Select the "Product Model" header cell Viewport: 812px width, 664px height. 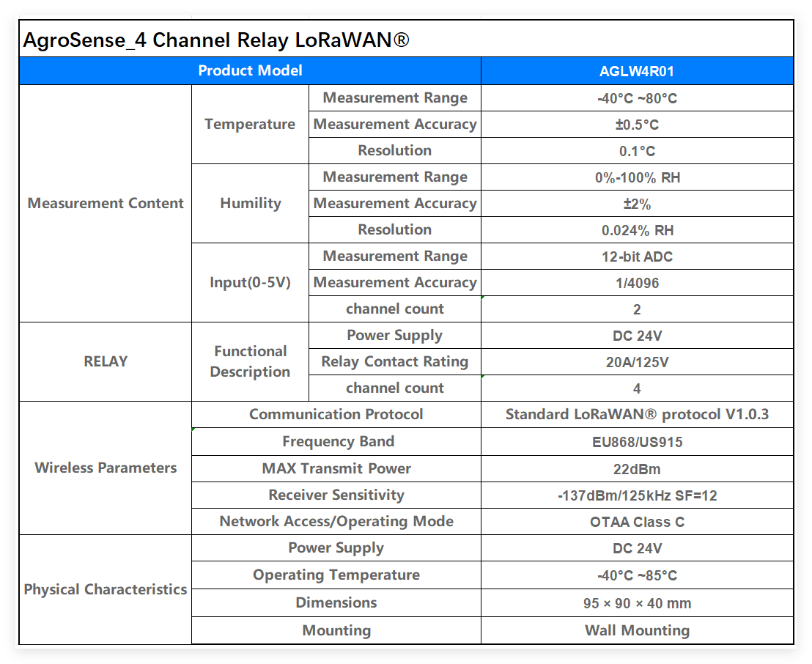pos(250,71)
